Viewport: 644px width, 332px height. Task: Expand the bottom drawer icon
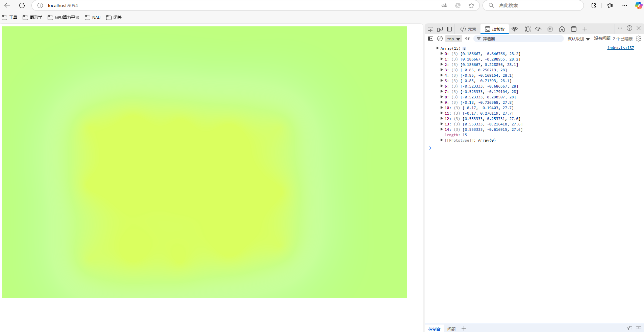(639, 328)
